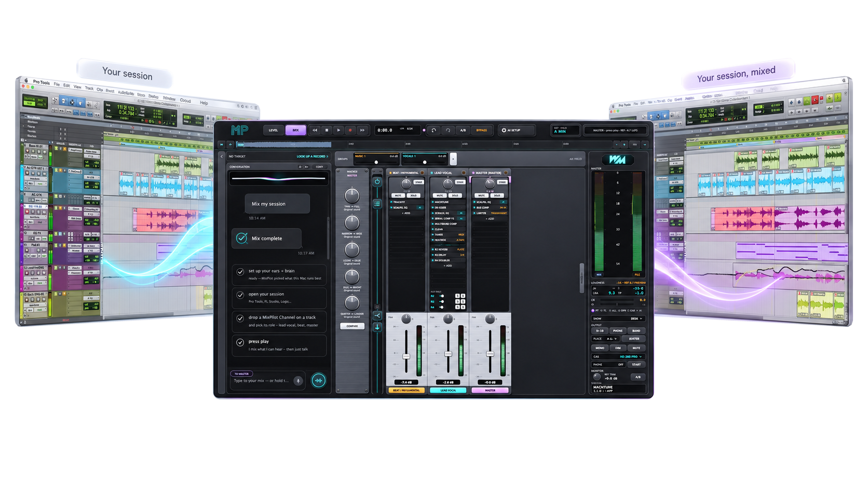Click the VOCALS 1 group level slider
The width and height of the screenshot is (868, 489).
pos(425,162)
